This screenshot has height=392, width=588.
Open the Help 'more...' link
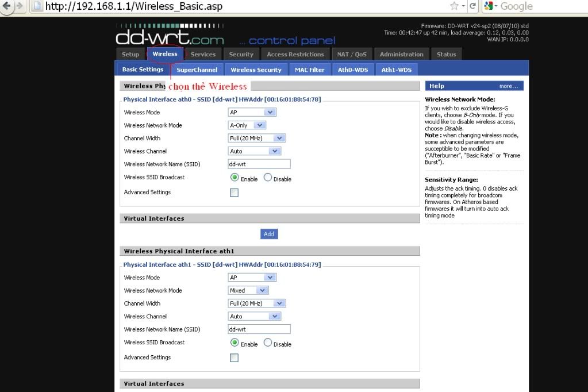click(x=509, y=86)
